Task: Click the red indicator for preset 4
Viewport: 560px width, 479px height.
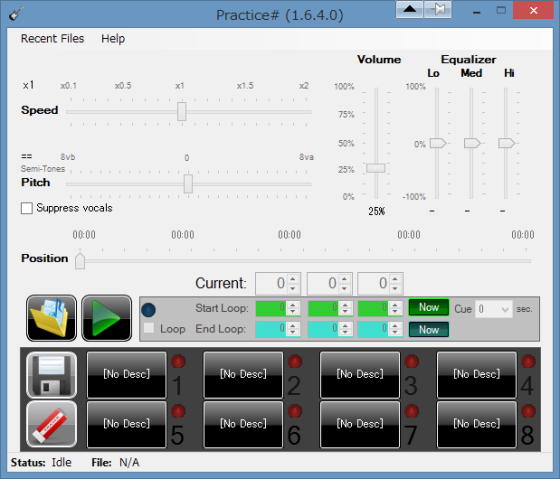Action: 528,361
